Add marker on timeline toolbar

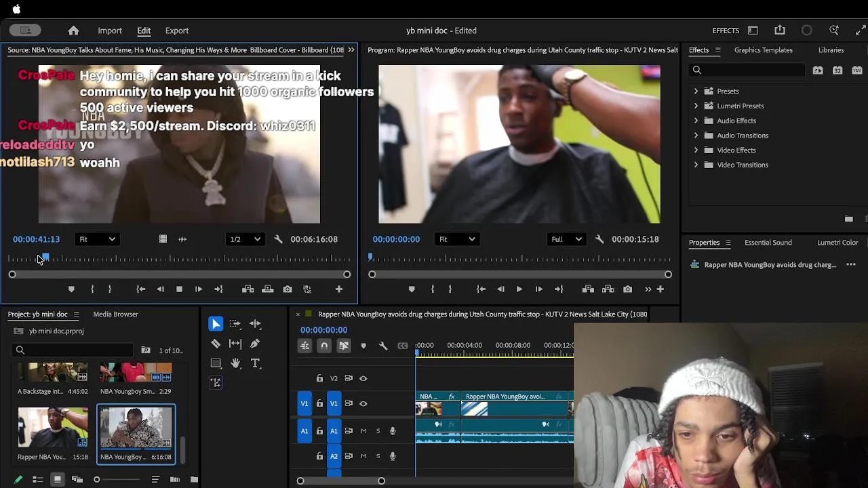click(x=363, y=346)
